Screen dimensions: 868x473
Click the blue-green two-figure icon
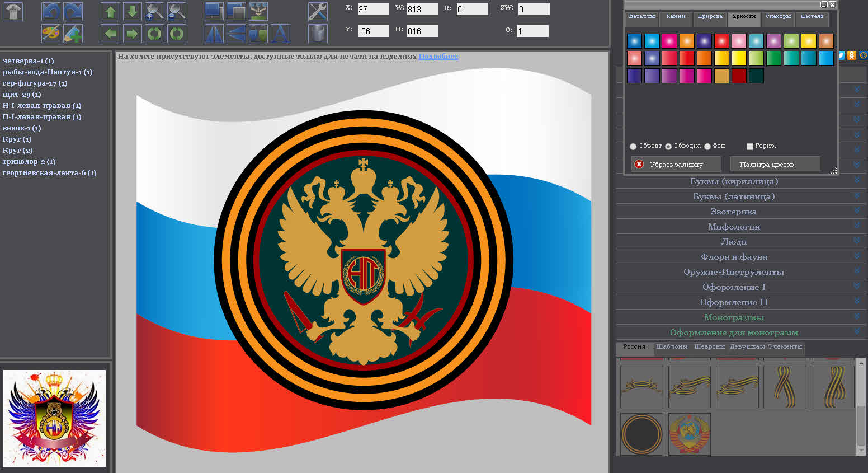(x=258, y=34)
